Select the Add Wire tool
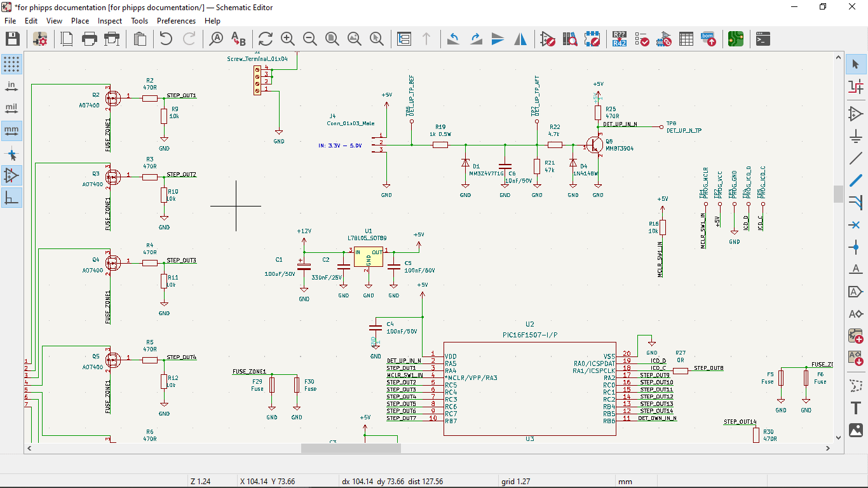The image size is (868, 488). 855,158
